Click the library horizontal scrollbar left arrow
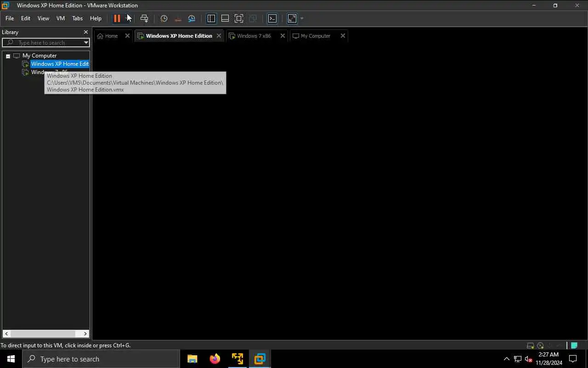588x368 pixels. coord(6,334)
